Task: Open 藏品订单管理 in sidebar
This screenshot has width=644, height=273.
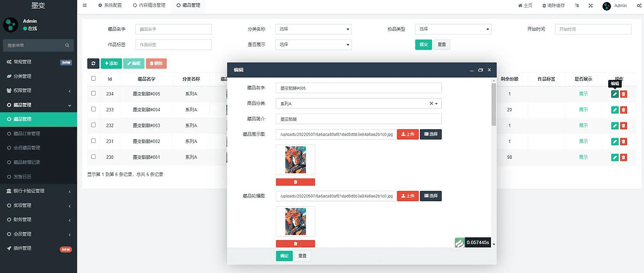Action: (x=38, y=134)
